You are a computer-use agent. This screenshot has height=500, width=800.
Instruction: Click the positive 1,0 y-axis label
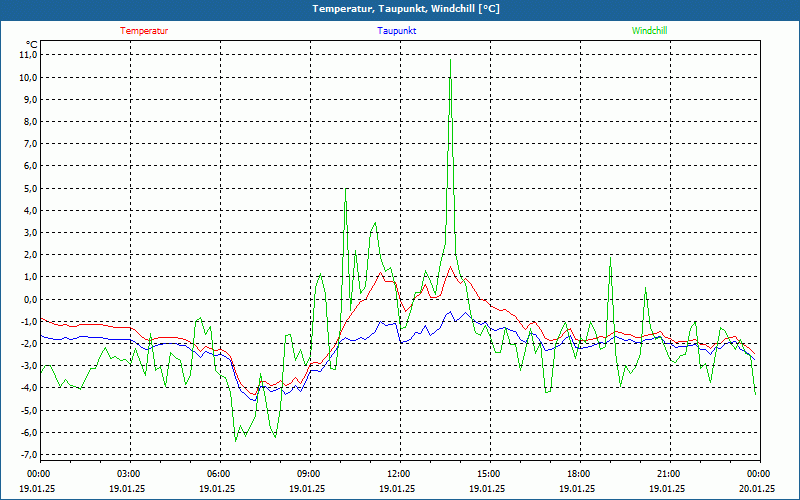30,277
